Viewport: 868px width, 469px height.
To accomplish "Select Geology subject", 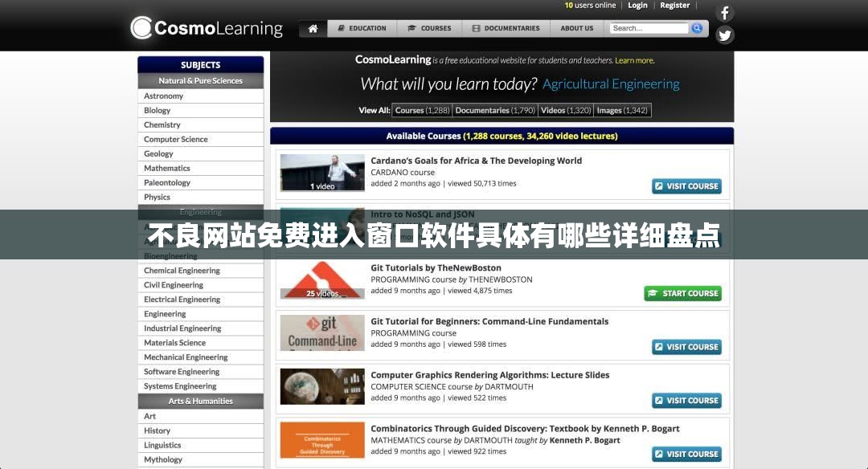I will pyautogui.click(x=200, y=153).
